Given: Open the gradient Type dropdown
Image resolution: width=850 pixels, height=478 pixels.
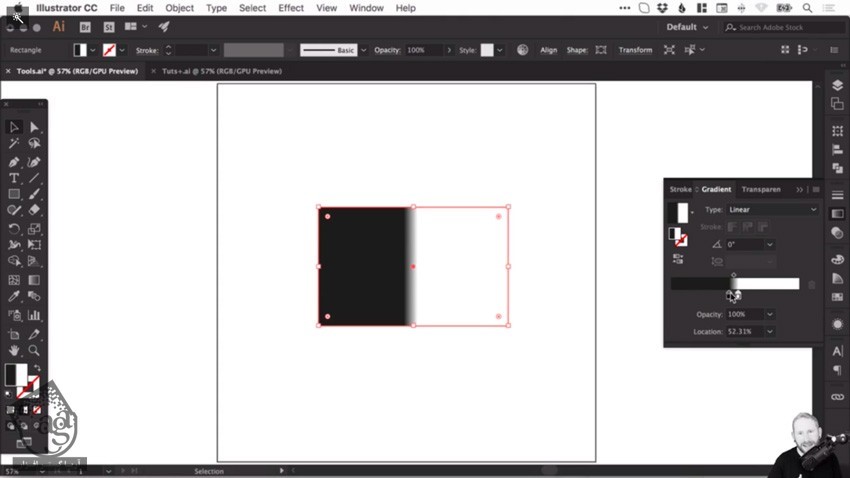Looking at the screenshot, I should click(772, 210).
